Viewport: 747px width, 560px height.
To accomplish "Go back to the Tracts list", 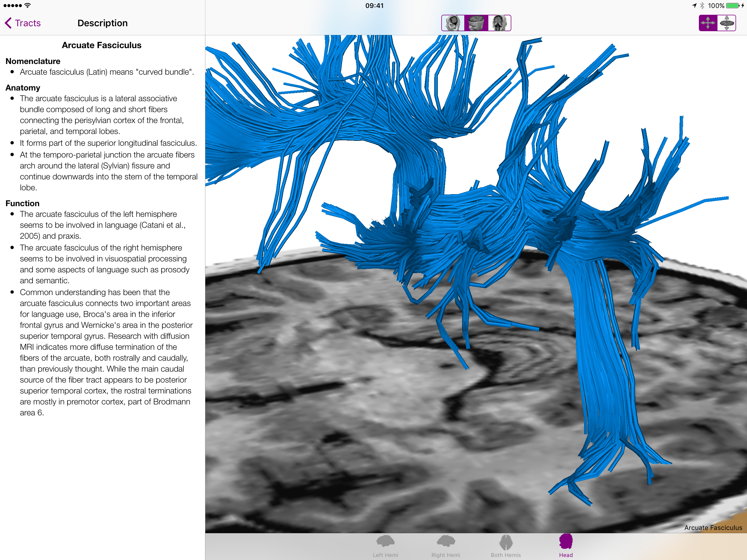I will [28, 23].
